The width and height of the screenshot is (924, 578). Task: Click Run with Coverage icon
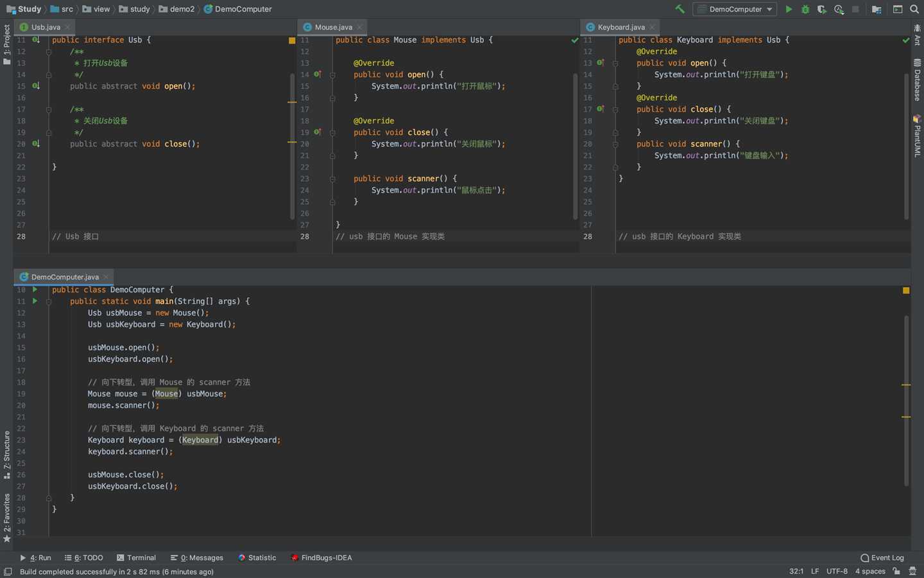tap(822, 9)
